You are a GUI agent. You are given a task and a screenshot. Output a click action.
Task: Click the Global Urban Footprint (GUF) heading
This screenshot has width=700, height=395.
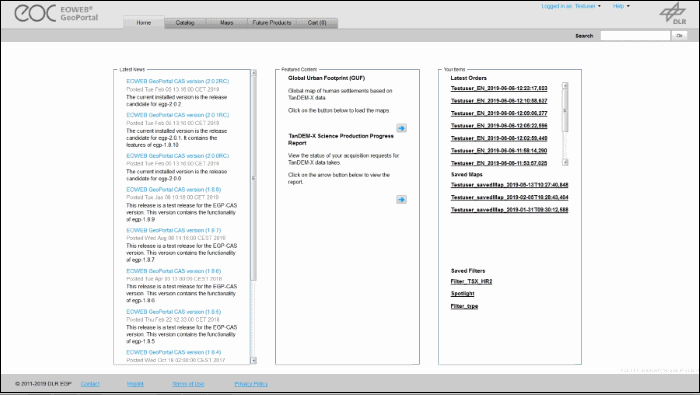point(326,78)
